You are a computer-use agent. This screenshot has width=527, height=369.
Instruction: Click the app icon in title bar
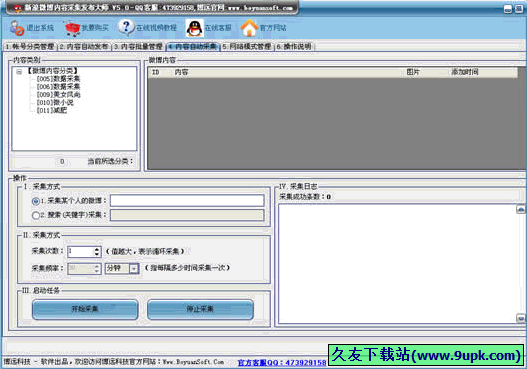17,8
